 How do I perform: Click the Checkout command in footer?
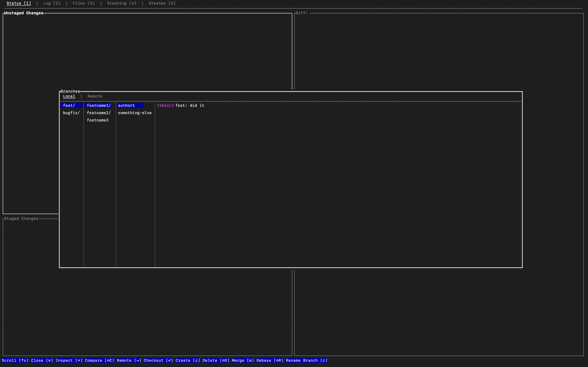coord(158,360)
